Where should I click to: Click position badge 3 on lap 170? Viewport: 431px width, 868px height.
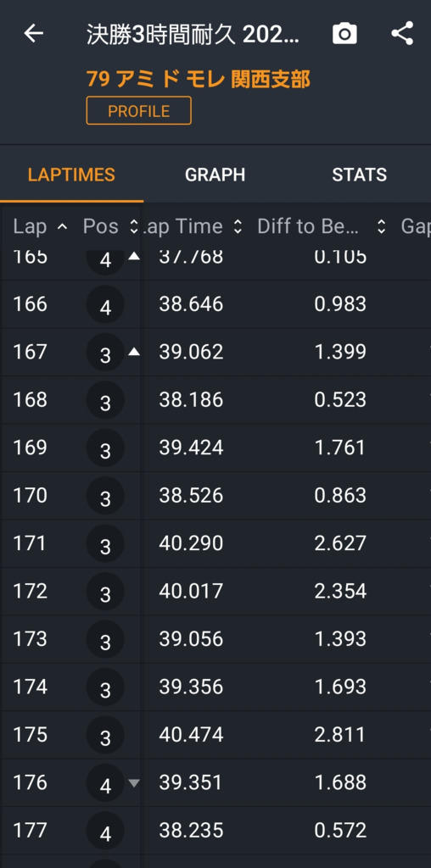click(105, 495)
